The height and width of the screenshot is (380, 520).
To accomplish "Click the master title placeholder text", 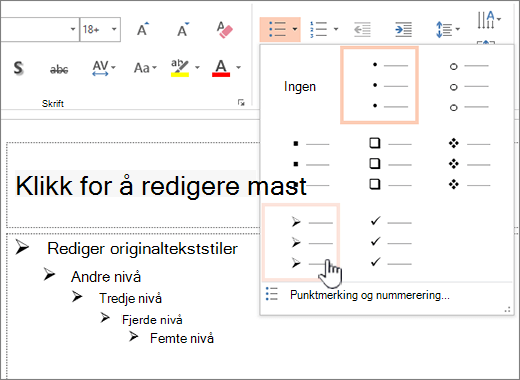I will click(161, 186).
